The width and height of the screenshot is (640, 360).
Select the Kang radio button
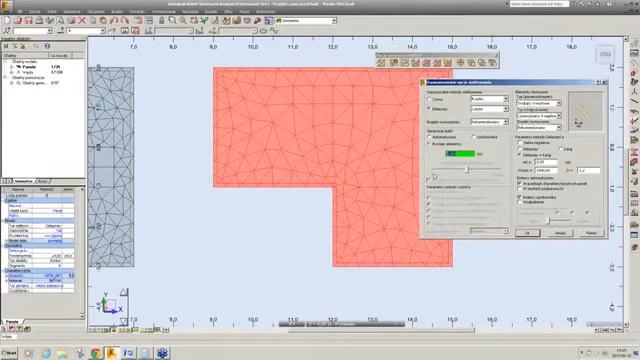561,149
